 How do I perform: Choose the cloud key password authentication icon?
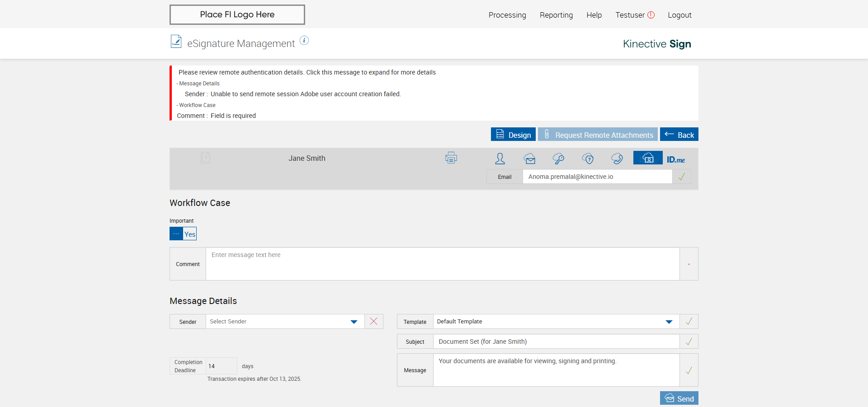tap(558, 159)
